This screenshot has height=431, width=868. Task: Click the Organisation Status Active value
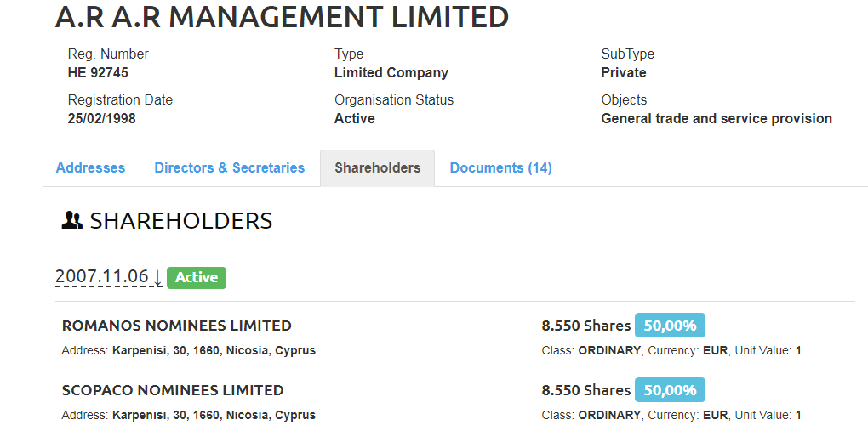(354, 119)
